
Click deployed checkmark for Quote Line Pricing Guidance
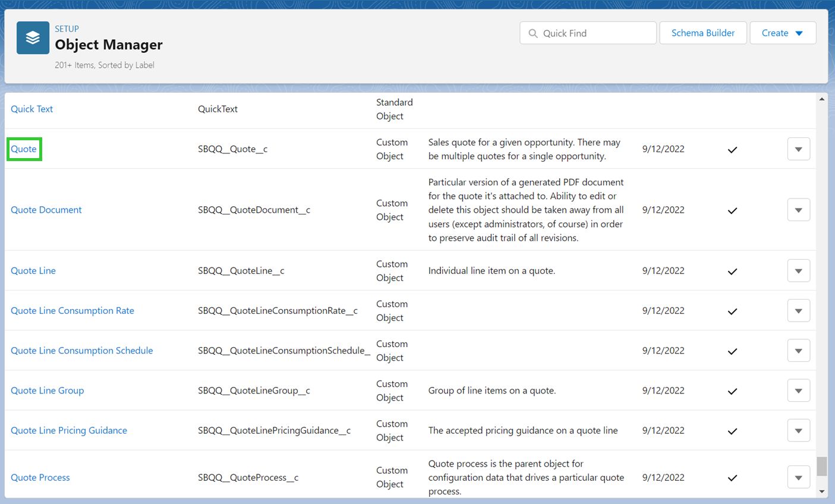pos(732,431)
